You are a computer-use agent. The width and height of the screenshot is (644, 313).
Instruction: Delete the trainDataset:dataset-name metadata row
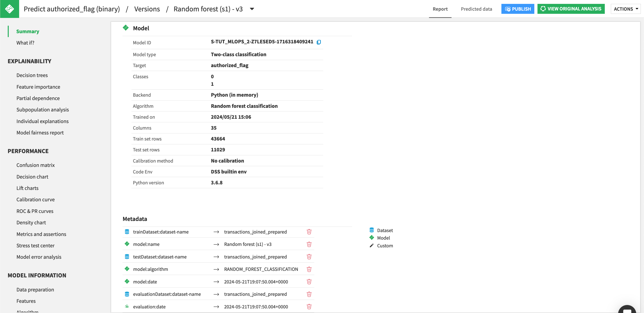pyautogui.click(x=309, y=232)
